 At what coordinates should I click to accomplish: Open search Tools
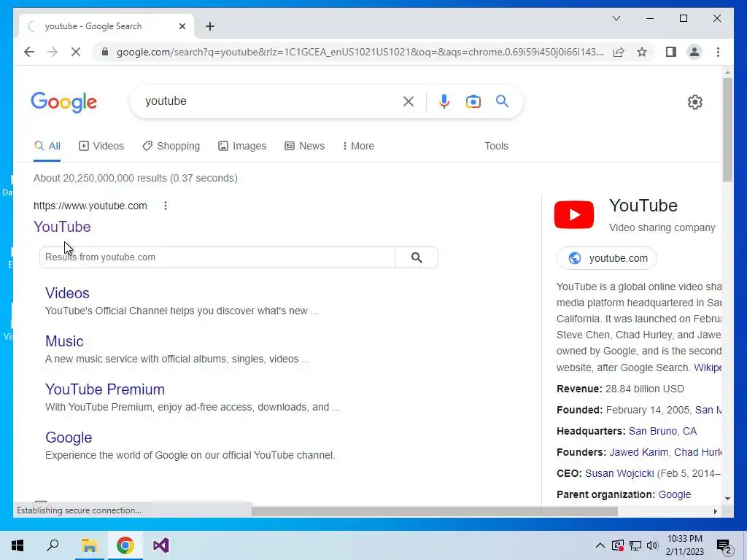point(496,146)
